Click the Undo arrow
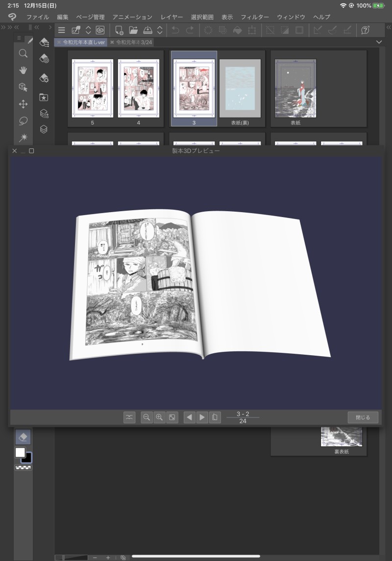Viewport: 392px width, 561px height. point(175,30)
